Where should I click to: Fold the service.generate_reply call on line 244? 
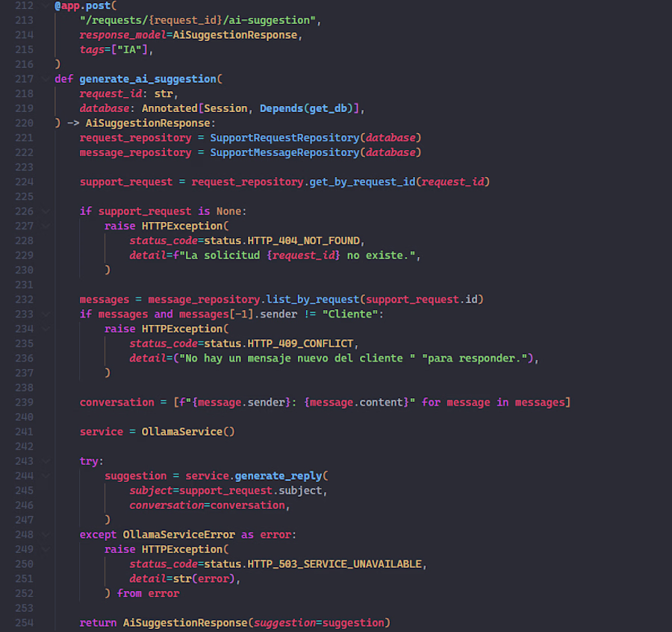click(x=46, y=476)
